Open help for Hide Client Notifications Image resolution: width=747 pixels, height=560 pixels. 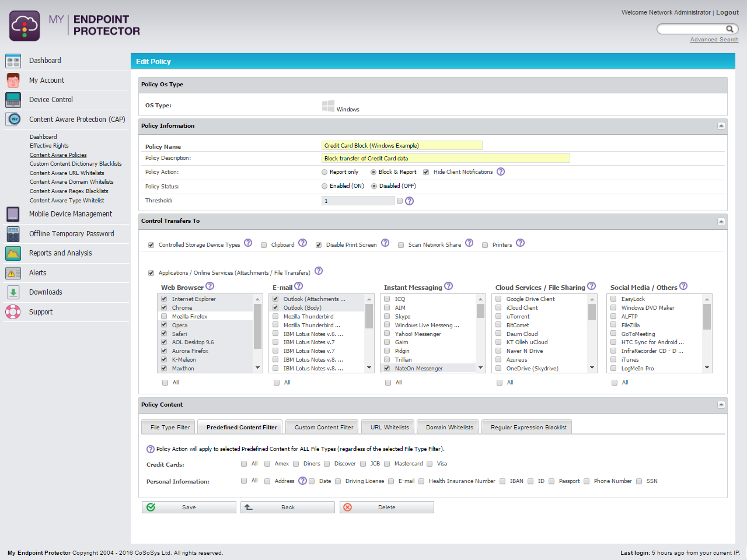(501, 171)
